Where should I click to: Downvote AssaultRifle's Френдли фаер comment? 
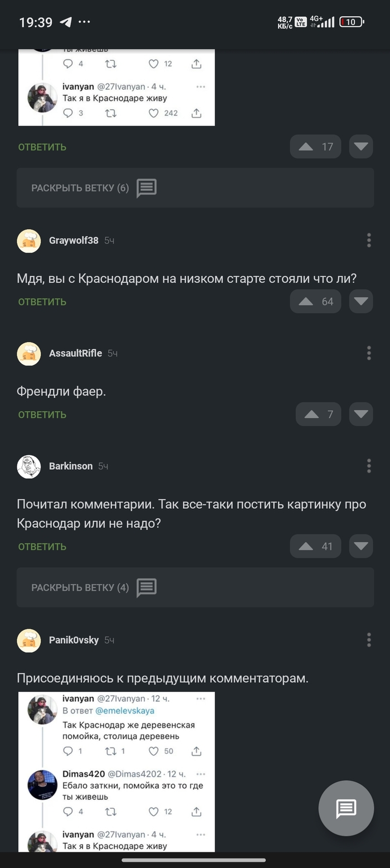click(361, 414)
